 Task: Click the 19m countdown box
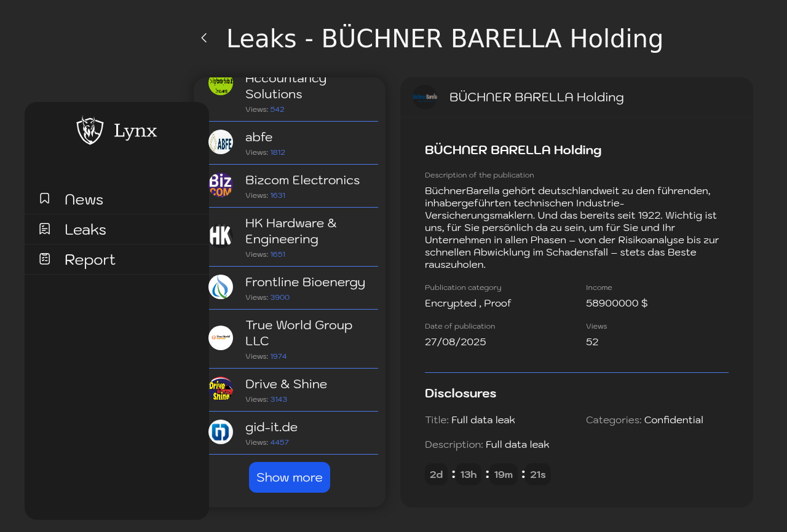point(504,474)
